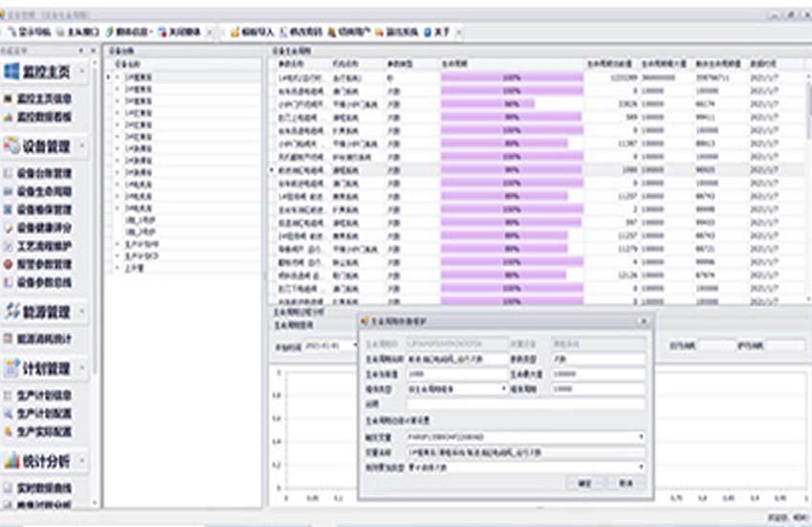Click the 报警参数管理 red icon

click(x=9, y=264)
